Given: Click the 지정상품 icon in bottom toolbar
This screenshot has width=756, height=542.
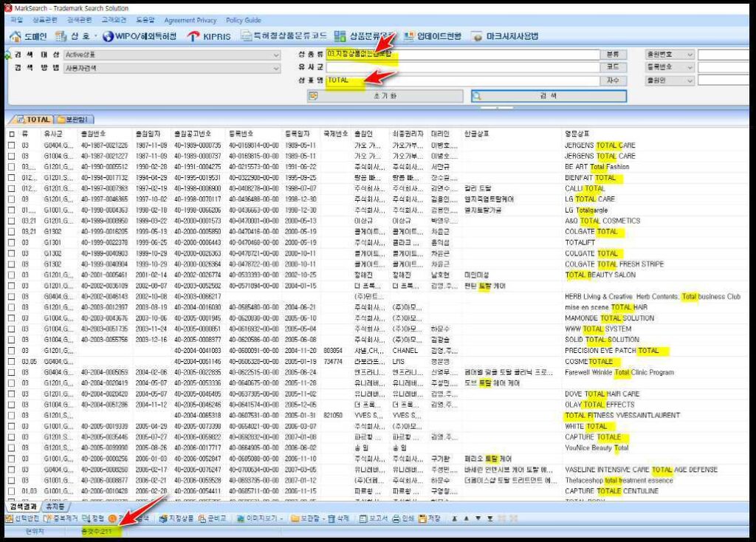Looking at the screenshot, I should point(163,518).
